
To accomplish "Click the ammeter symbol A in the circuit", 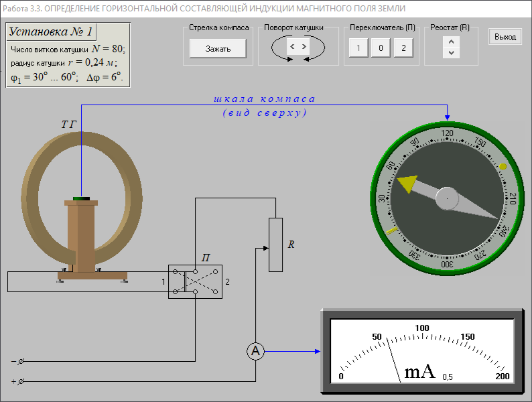I will coord(254,351).
